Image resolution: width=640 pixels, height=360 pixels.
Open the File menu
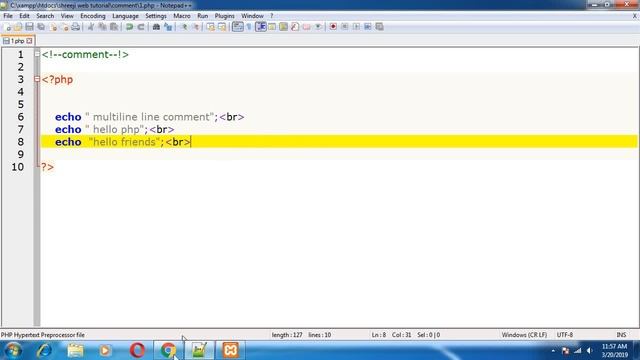click(x=8, y=16)
